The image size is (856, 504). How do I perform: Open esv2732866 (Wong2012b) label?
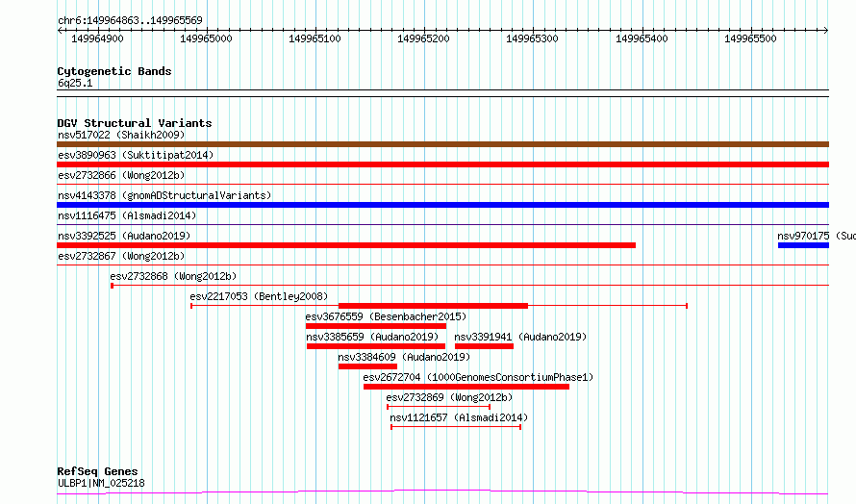[x=121, y=175]
